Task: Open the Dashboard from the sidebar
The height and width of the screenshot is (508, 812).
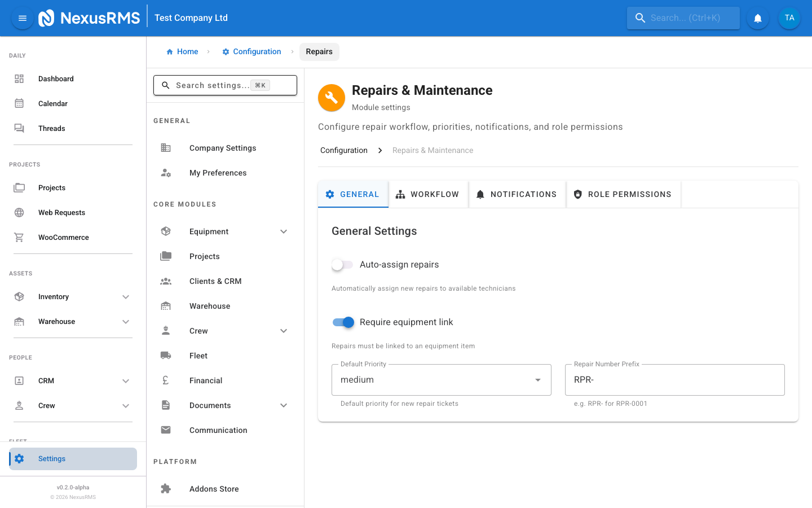Action: pyautogui.click(x=56, y=78)
